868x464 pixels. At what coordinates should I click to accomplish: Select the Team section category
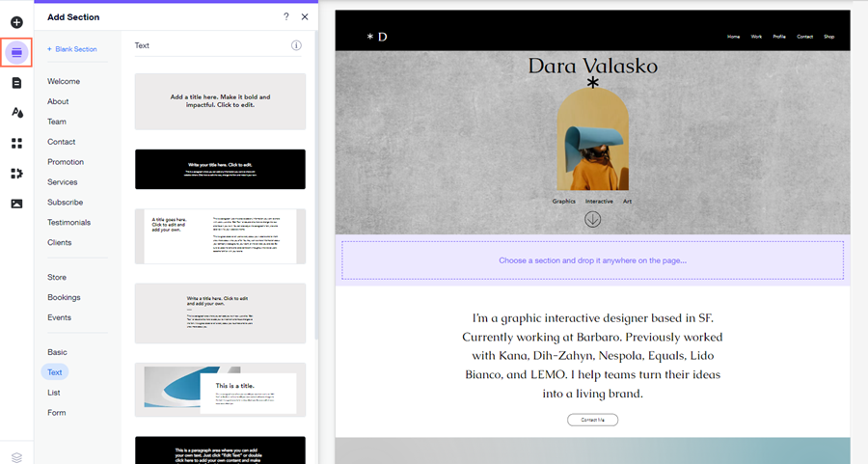point(57,122)
